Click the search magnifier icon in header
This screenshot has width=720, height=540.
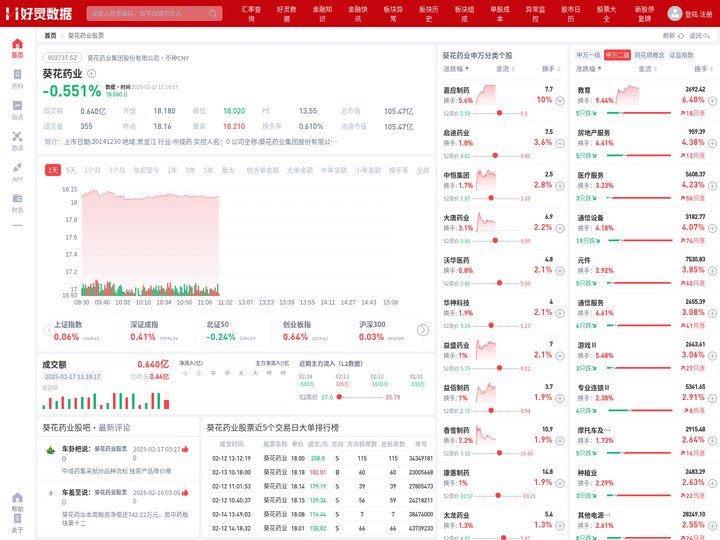(x=213, y=13)
